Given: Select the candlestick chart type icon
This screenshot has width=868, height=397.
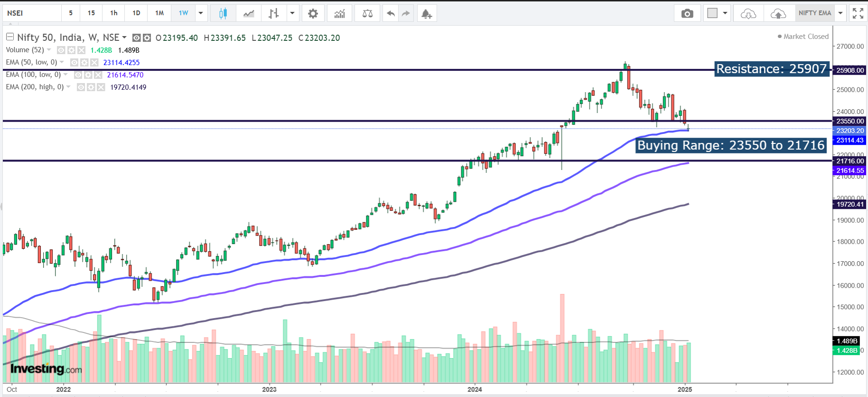Looking at the screenshot, I should [223, 13].
